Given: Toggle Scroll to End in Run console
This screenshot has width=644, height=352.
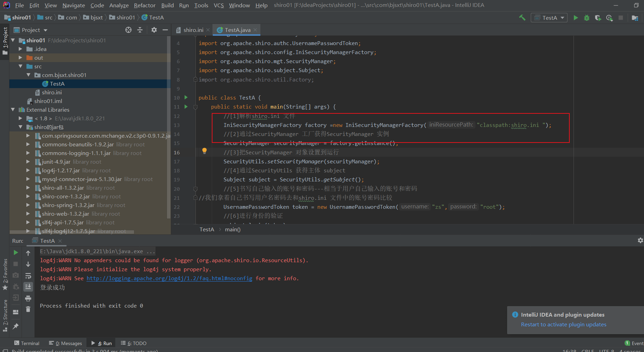Looking at the screenshot, I should [28, 286].
